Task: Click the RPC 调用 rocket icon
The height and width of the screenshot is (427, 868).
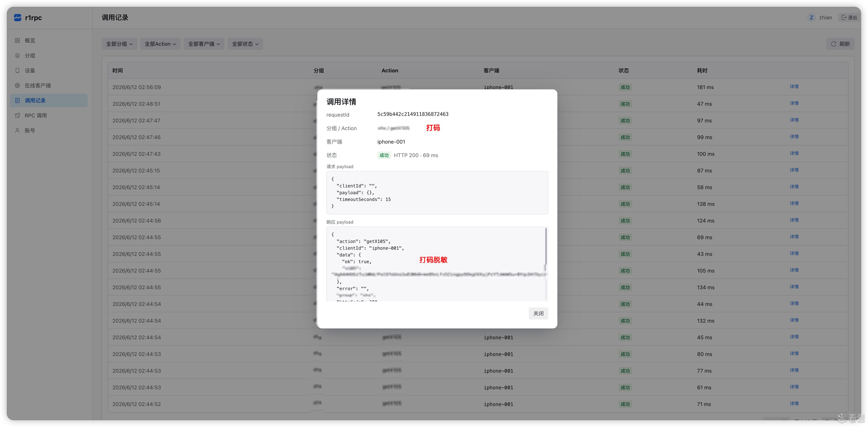Action: [x=18, y=116]
